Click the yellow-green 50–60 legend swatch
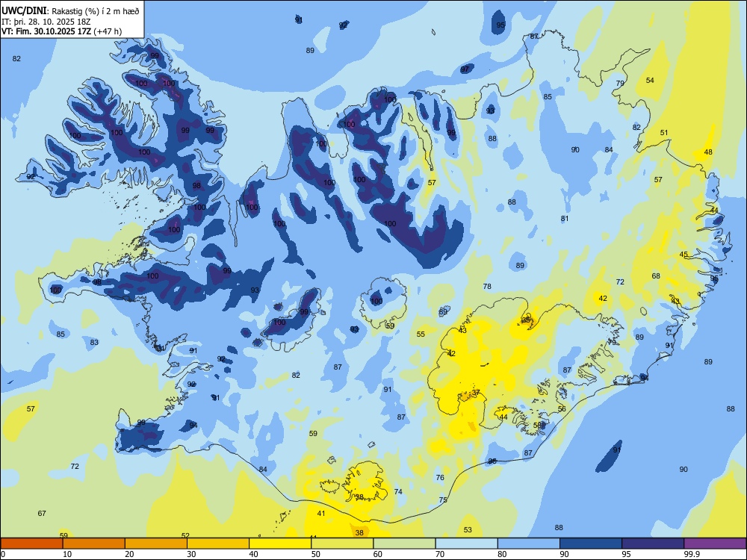 point(342,544)
